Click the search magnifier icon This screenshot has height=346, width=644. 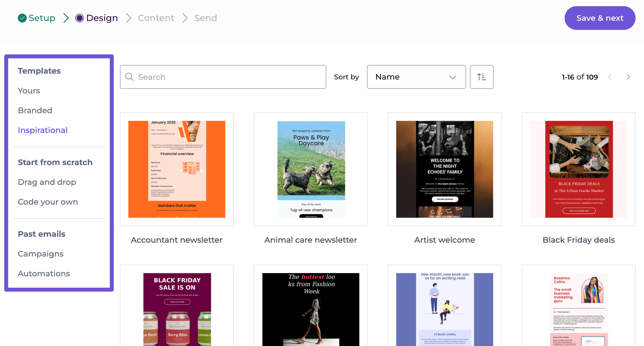(129, 77)
